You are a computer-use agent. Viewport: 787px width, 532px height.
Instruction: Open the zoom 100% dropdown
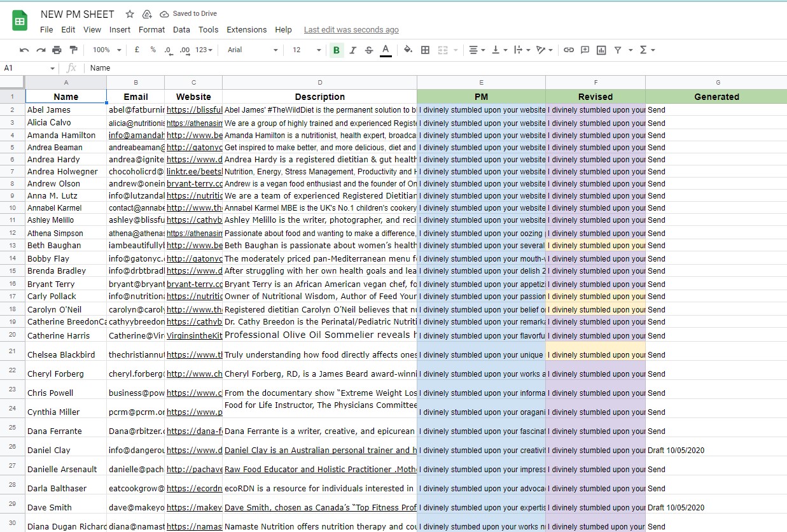[x=107, y=50]
